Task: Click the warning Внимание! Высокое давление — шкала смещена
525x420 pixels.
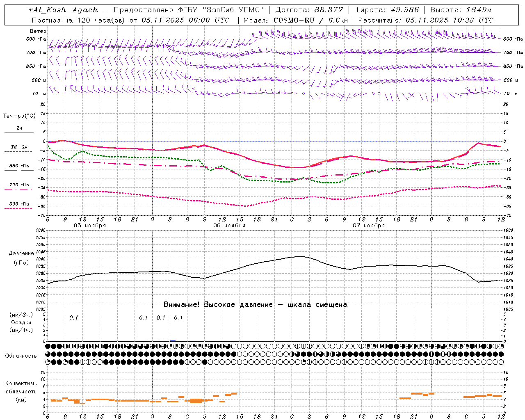Action: 255,304
